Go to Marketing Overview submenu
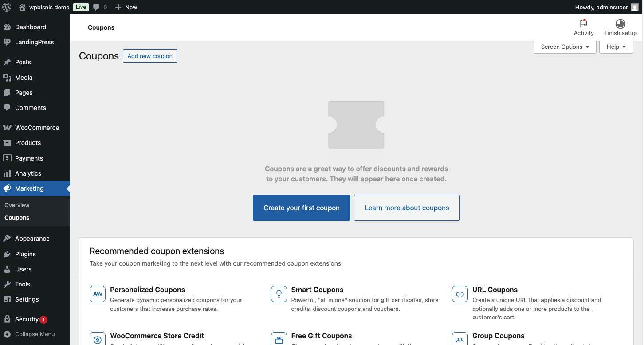The image size is (644, 345). [17, 205]
